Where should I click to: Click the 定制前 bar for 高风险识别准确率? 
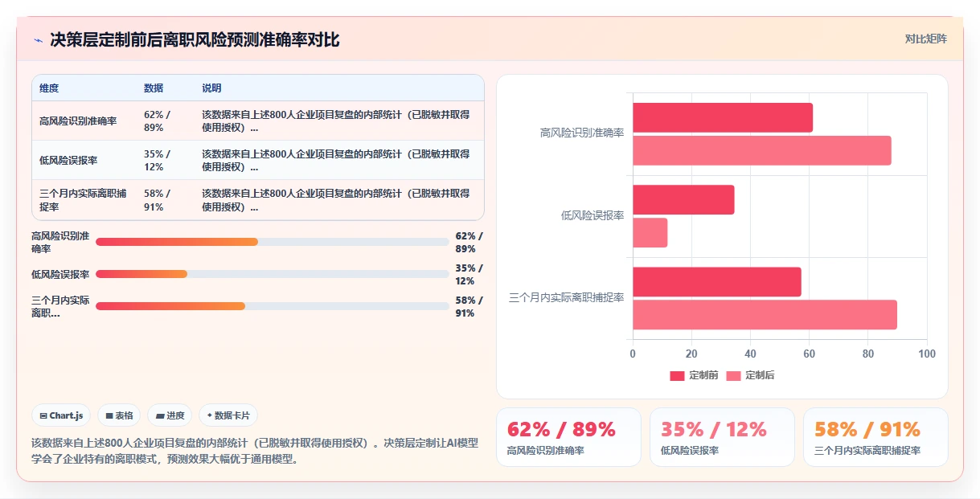point(723,117)
